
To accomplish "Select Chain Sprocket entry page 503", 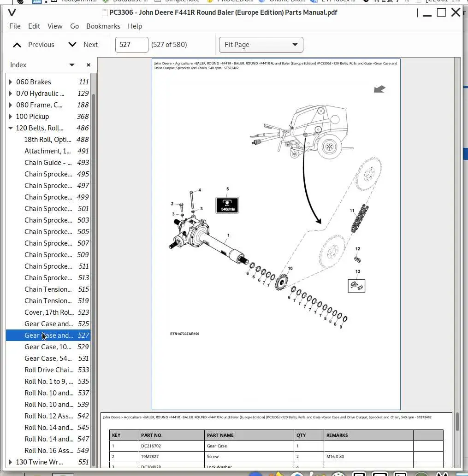I will (x=48, y=220).
